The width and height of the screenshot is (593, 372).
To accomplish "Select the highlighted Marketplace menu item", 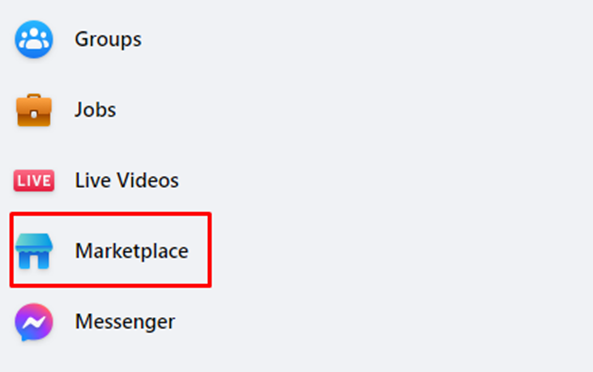I will pyautogui.click(x=110, y=250).
